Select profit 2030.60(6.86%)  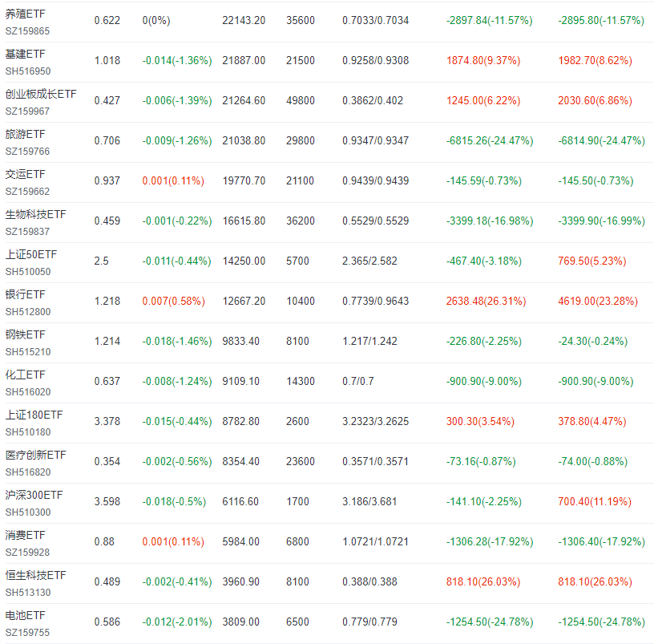[595, 100]
